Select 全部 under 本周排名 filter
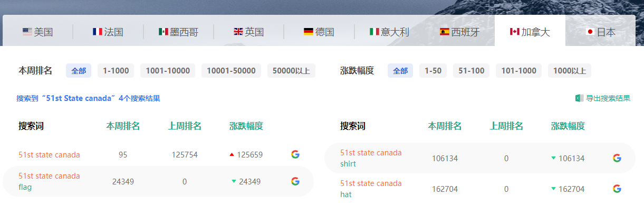This screenshot has width=644, height=204. 79,71
